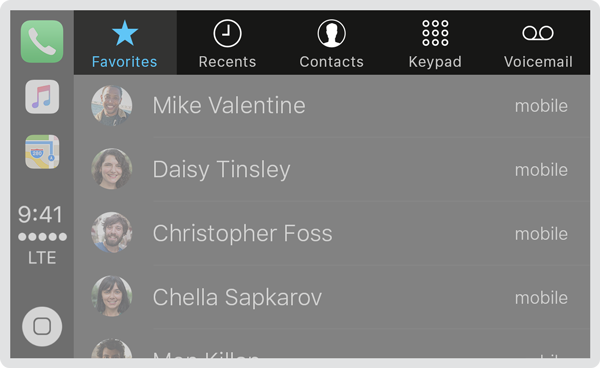Select Christopher Foss in the list
The width and height of the screenshot is (600, 368).
click(x=332, y=233)
